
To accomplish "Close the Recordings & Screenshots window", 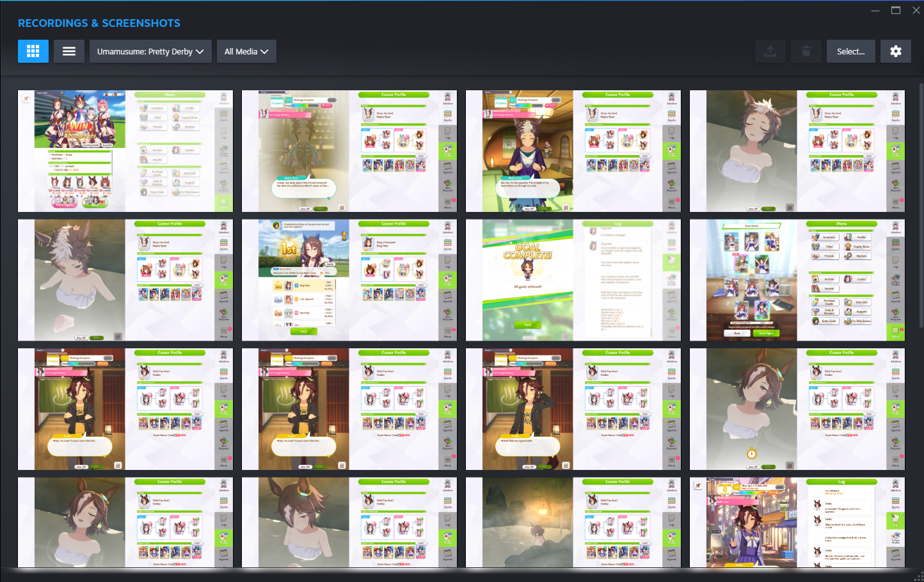I will click(915, 10).
